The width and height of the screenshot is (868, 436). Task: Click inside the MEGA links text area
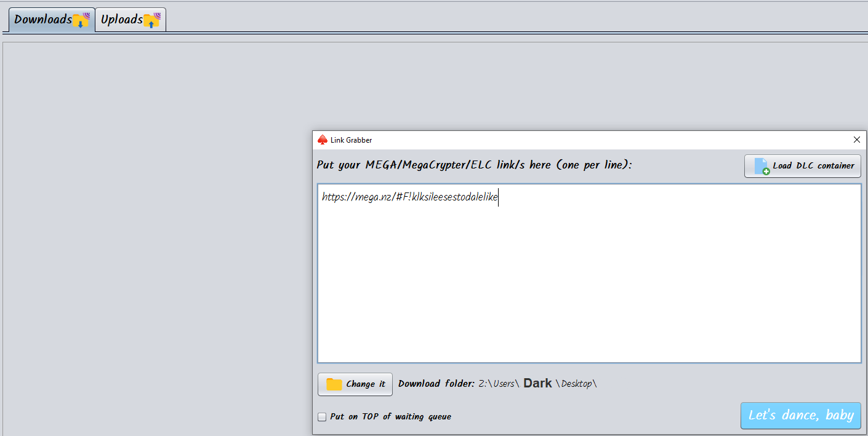589,274
